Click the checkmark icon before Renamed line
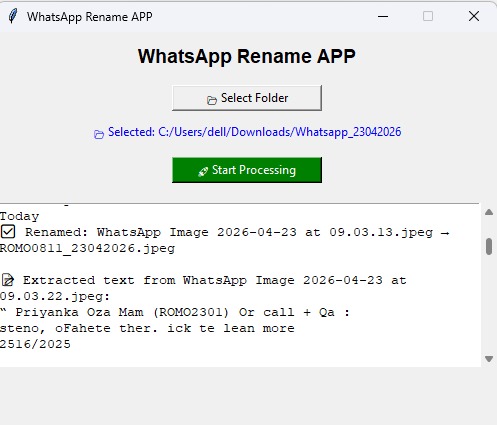 [x=8, y=231]
